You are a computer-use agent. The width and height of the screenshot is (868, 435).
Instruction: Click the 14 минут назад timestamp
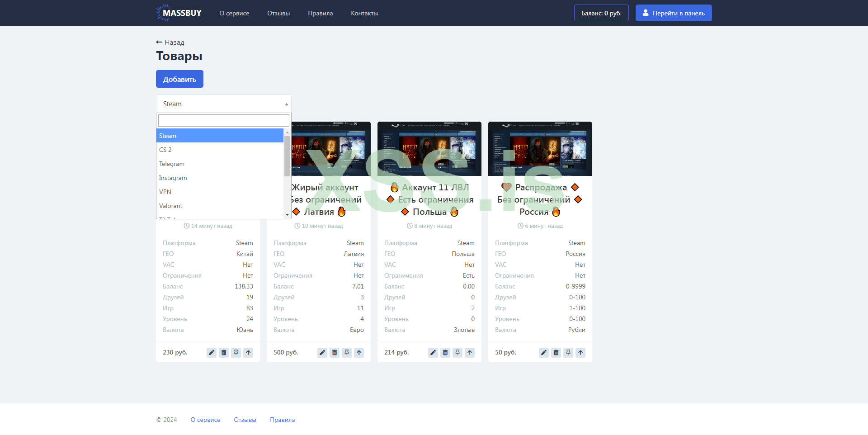(x=208, y=226)
